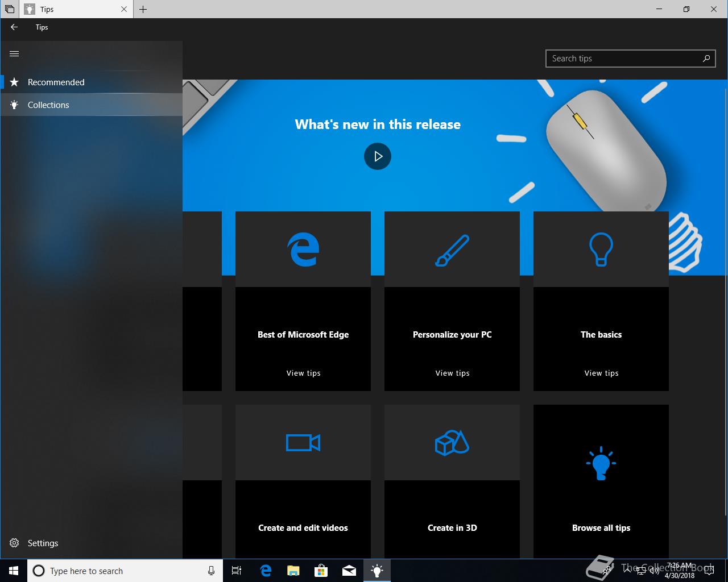The image size is (728, 582).
Task: Play the What's new video
Action: pyautogui.click(x=378, y=156)
